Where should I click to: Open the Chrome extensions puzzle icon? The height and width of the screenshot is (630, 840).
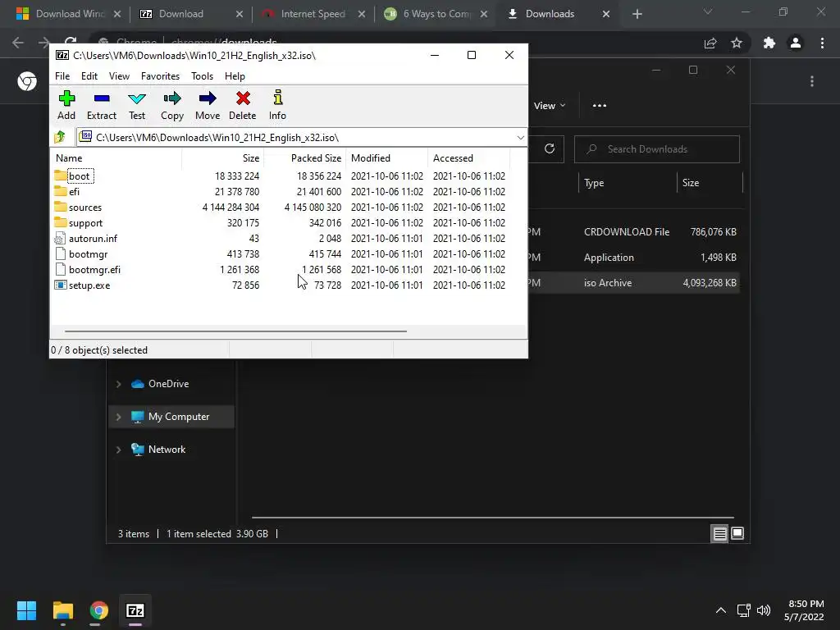click(769, 43)
